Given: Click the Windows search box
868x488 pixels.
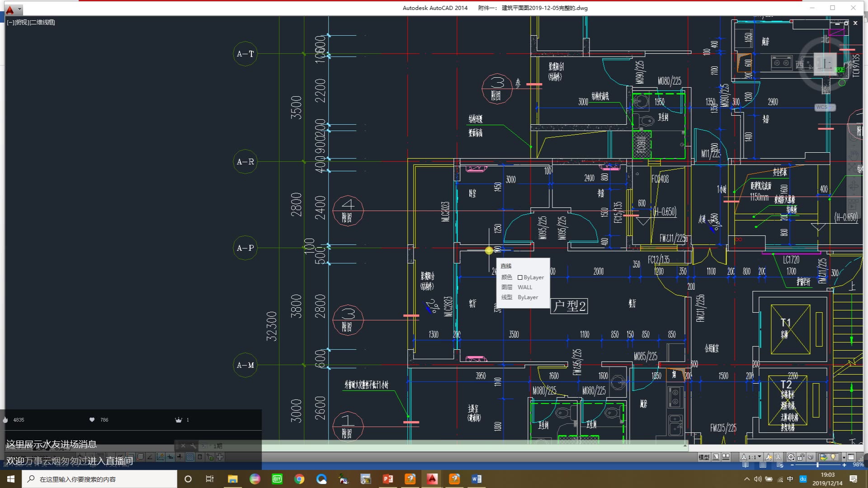Looking at the screenshot, I should coord(99,479).
